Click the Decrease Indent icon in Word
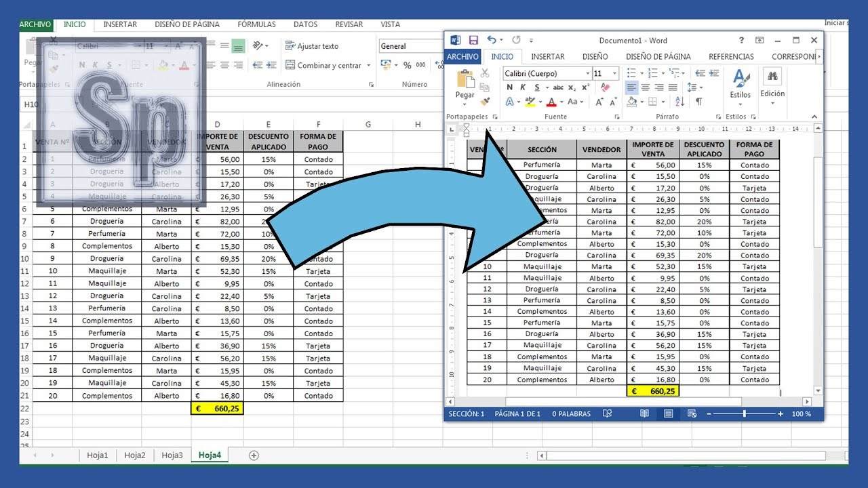 (x=700, y=73)
